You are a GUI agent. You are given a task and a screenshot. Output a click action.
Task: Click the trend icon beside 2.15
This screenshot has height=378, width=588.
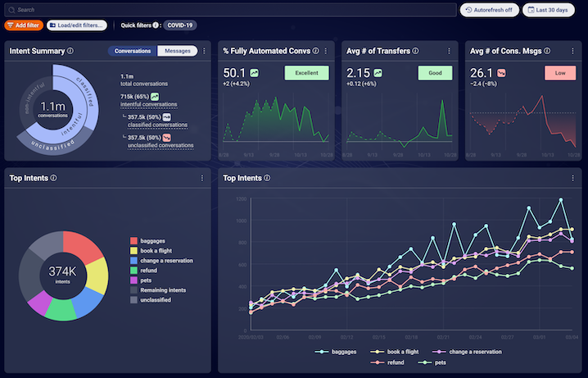tap(378, 73)
